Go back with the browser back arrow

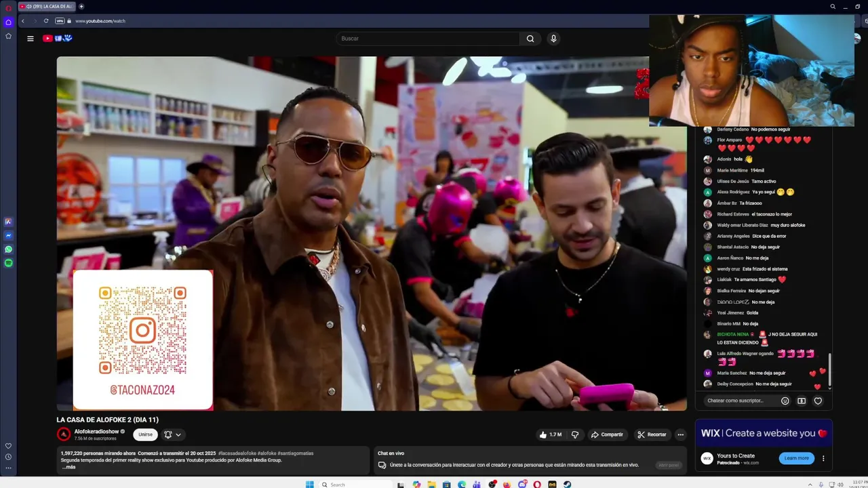click(x=22, y=21)
